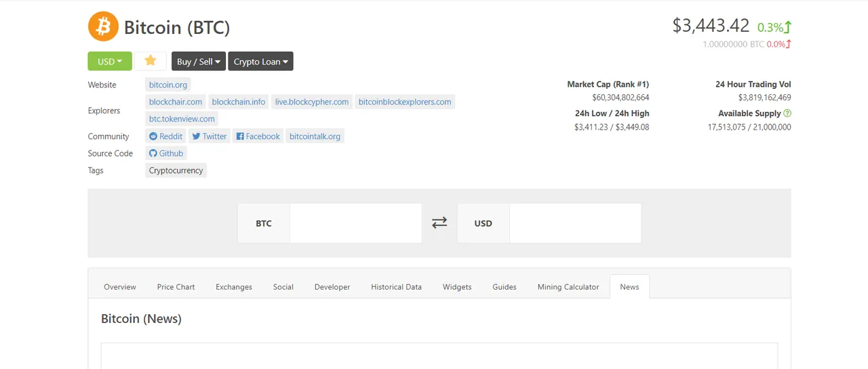868x369 pixels.
Task: Switch to the Guides tab
Action: click(x=505, y=287)
